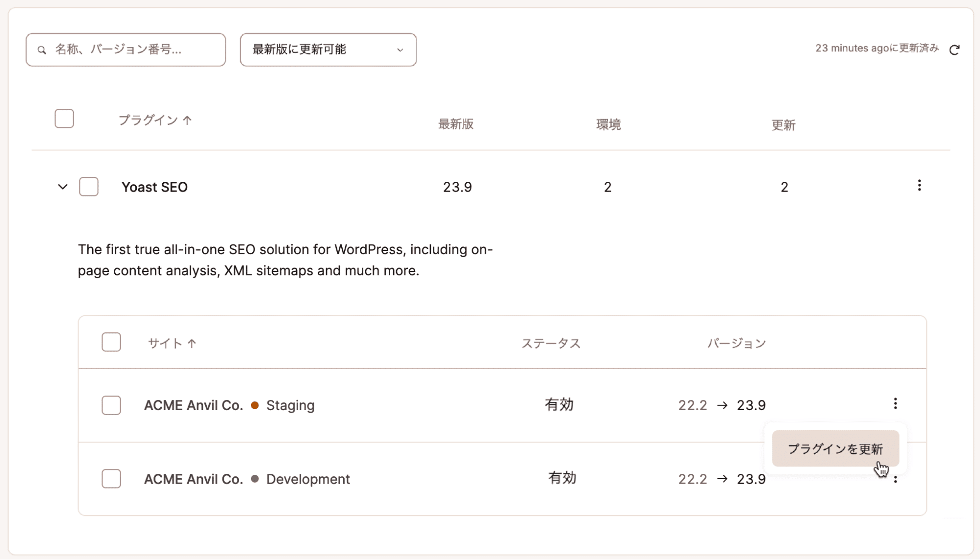This screenshot has height=560, width=980.
Task: Click the gray status dot next to Development
Action: pos(254,479)
